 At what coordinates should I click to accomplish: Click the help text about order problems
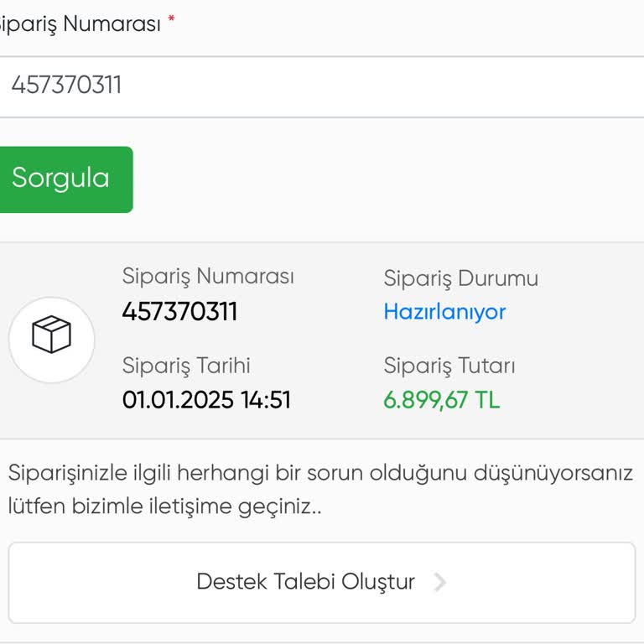(320, 489)
